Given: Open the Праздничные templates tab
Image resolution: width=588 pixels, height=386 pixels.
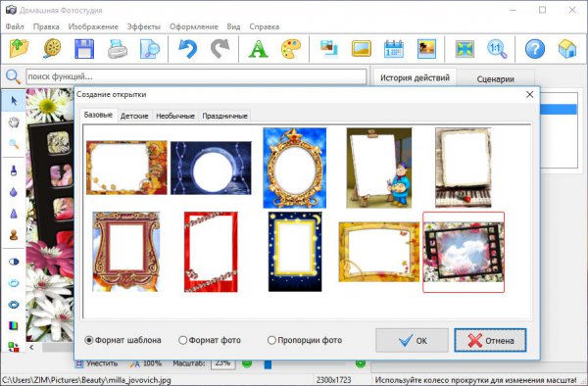Looking at the screenshot, I should 224,116.
